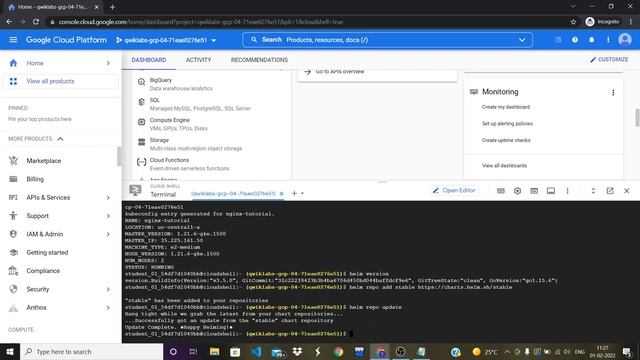
Task: Close the Cloud Shell terminal session tab
Action: pyautogui.click(x=281, y=193)
